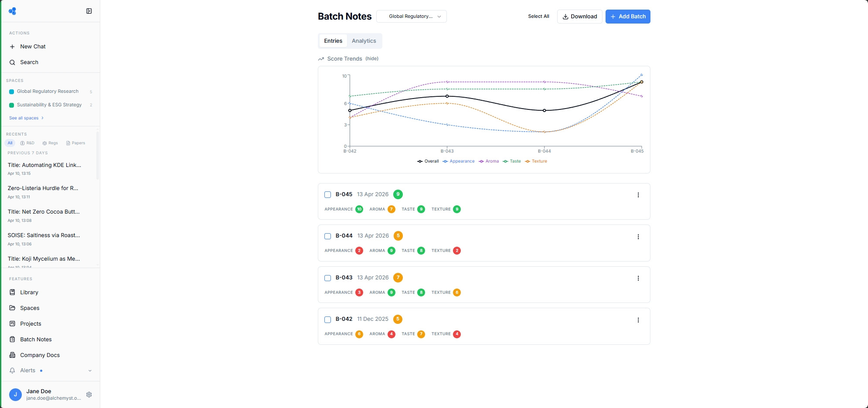Image resolution: width=868 pixels, height=408 pixels.
Task: Click the Projects icon in sidebar
Action: [12, 323]
